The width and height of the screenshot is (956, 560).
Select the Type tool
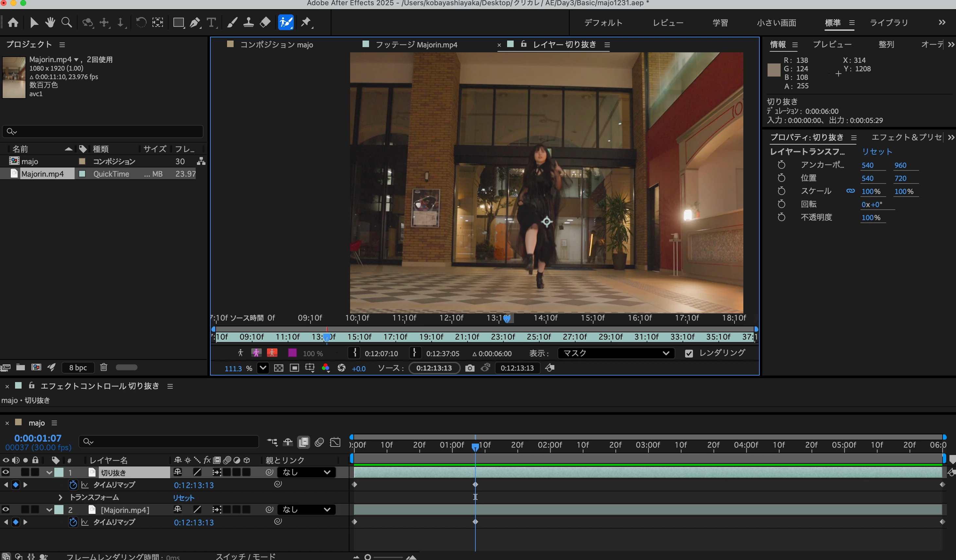211,22
